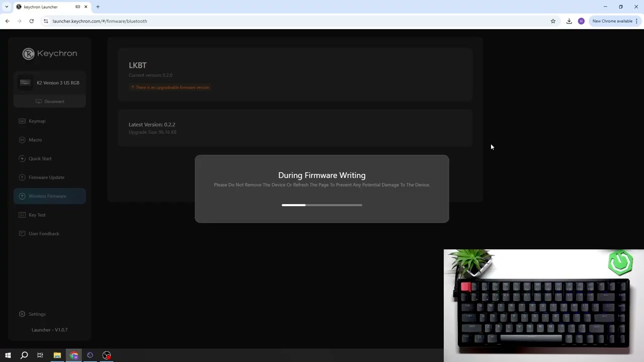Open the Keymap section
Viewport: 644px width, 362px height.
coord(50,121)
